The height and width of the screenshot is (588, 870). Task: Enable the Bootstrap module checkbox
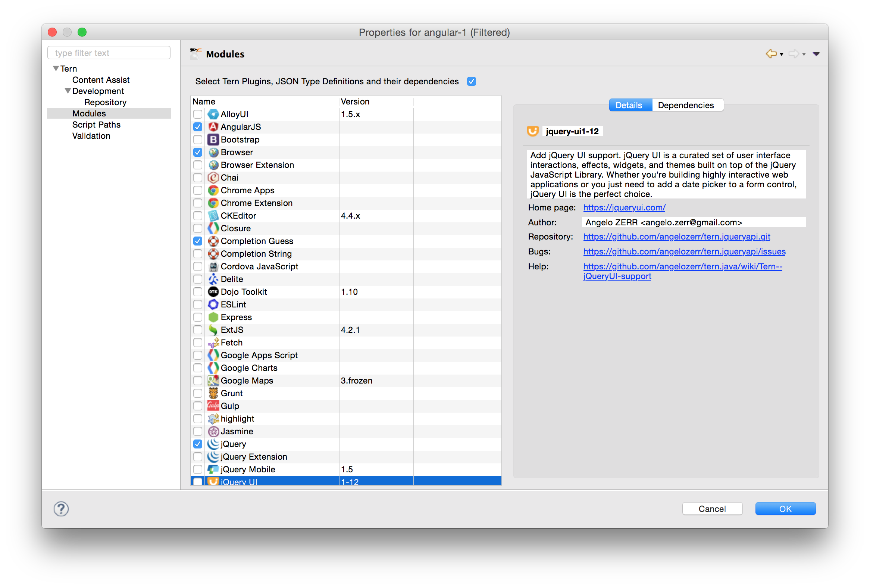click(198, 140)
